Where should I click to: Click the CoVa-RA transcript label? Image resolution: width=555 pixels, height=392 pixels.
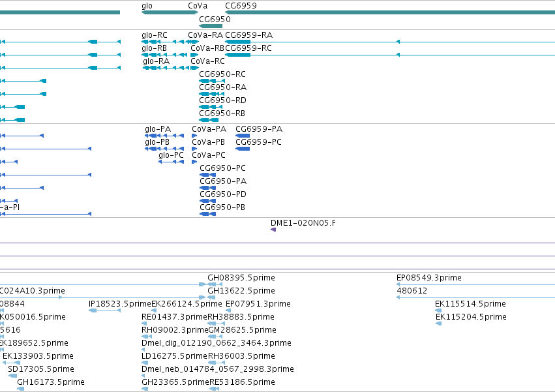tap(205, 35)
